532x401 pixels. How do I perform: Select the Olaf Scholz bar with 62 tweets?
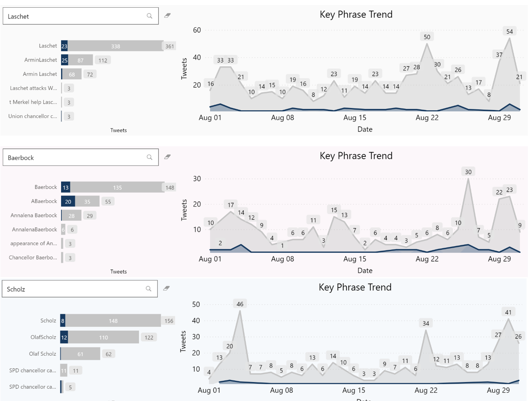click(80, 354)
